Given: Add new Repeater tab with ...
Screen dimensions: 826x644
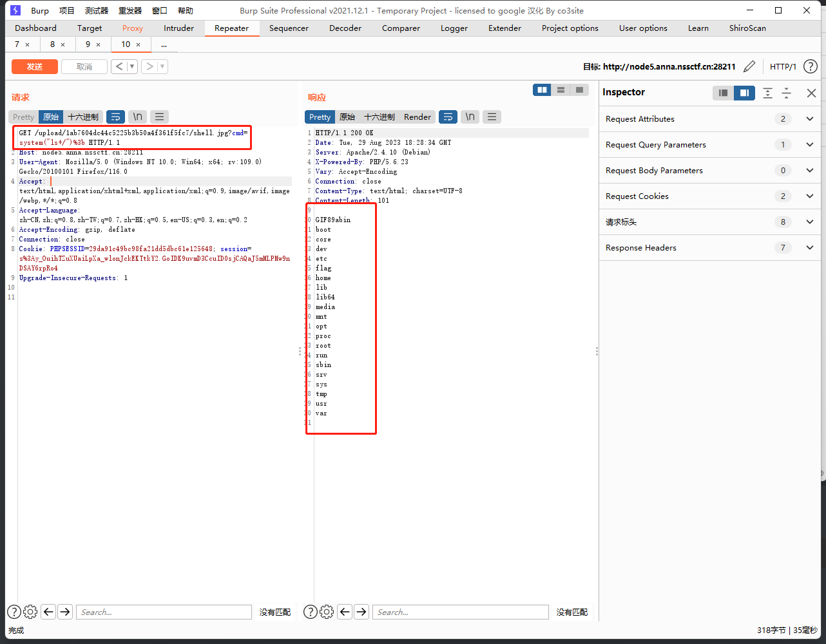Looking at the screenshot, I should [x=164, y=44].
